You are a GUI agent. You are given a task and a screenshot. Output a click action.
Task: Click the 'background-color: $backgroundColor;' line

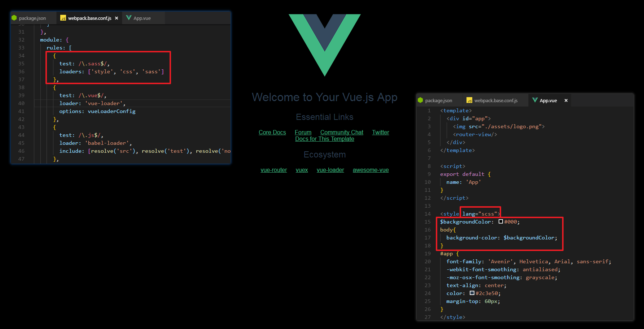(x=502, y=238)
